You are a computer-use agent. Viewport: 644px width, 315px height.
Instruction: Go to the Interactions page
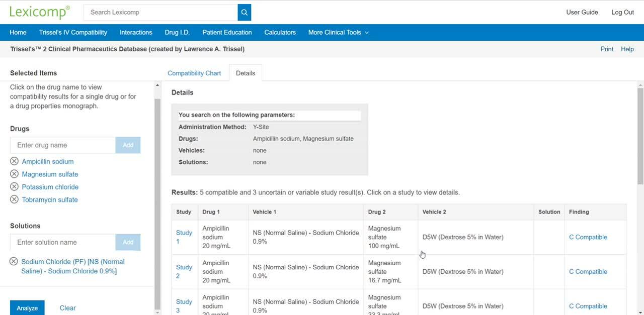[x=136, y=32]
